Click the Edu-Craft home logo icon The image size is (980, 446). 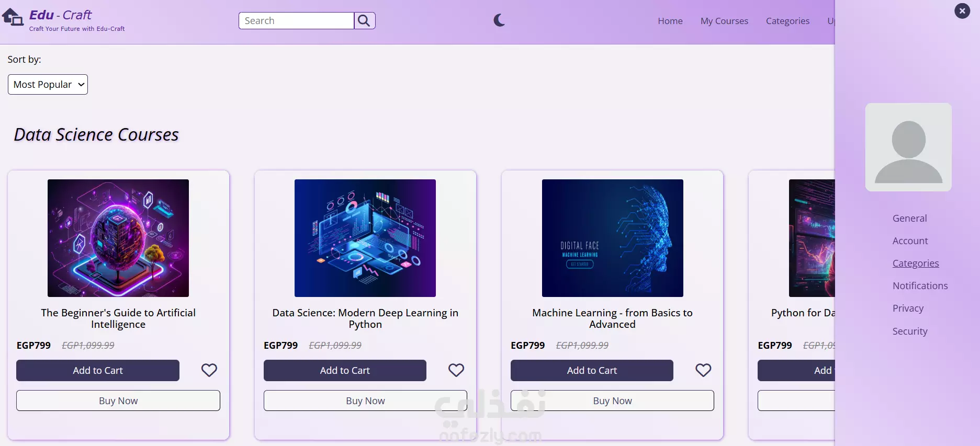pos(13,18)
